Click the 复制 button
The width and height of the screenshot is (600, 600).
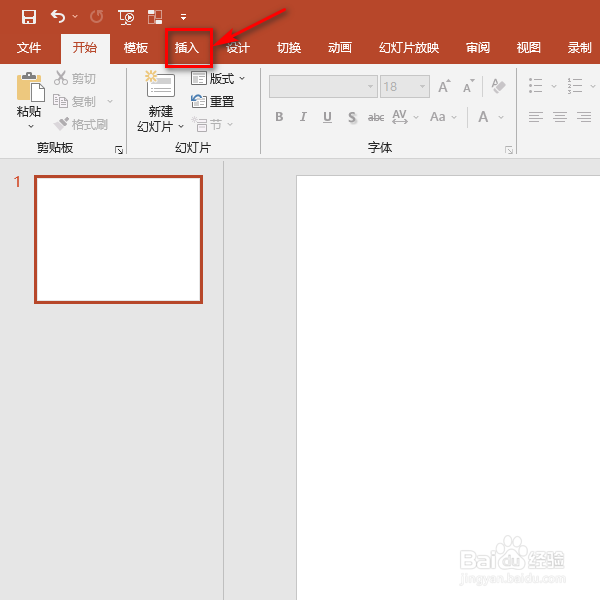[75, 101]
